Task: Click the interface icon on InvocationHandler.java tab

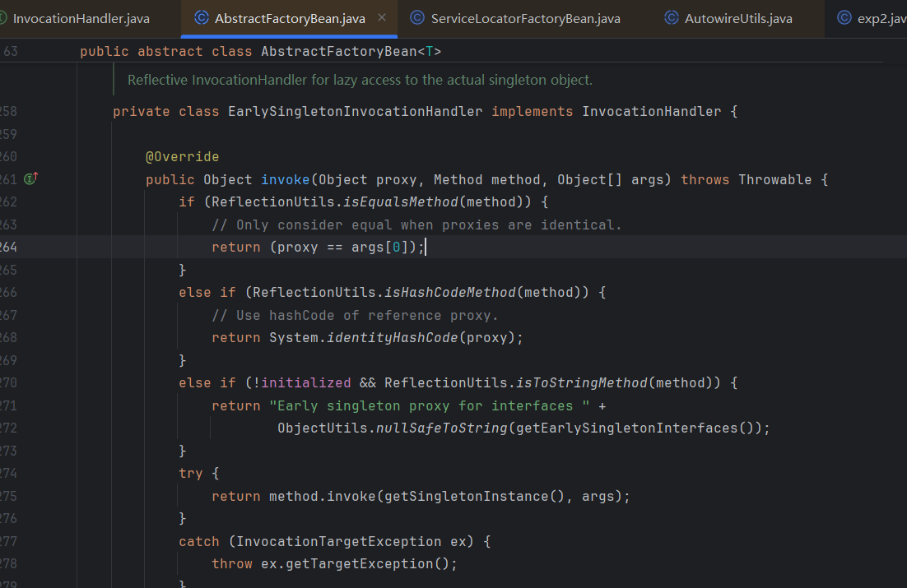Action: (x=3, y=17)
